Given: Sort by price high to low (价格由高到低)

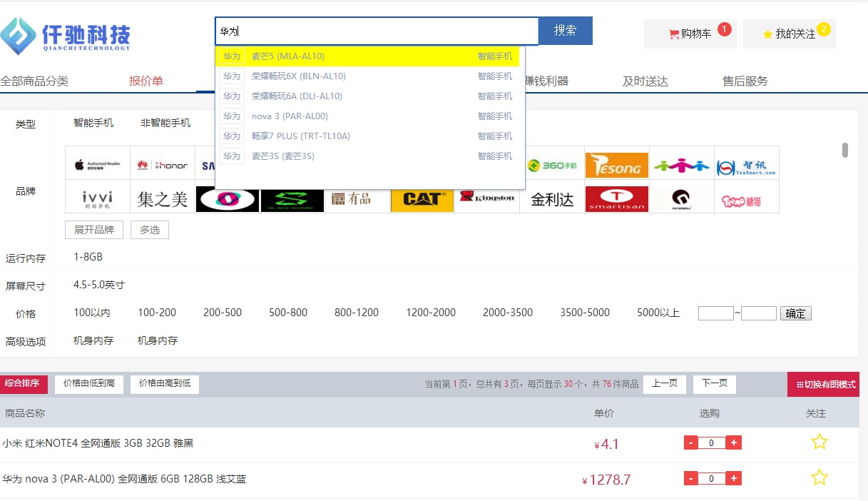Looking at the screenshot, I should click(x=165, y=384).
